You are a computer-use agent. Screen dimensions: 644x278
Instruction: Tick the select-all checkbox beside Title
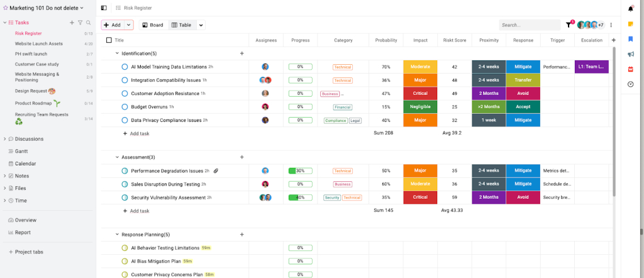[x=109, y=40]
